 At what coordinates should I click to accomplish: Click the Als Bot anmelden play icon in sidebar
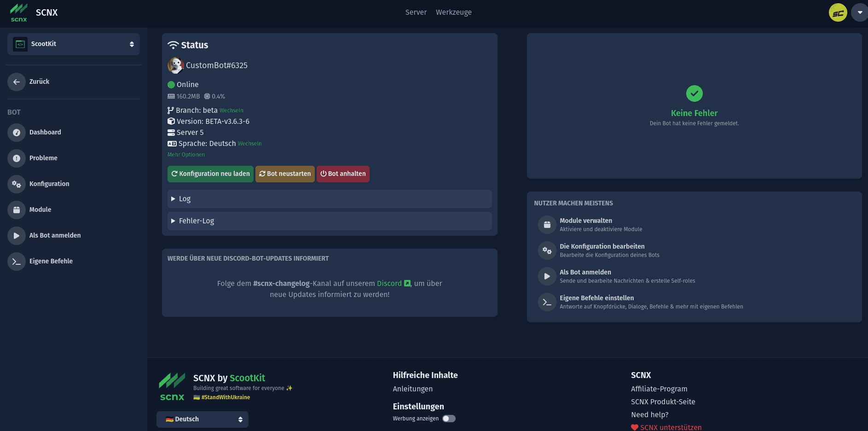coord(17,236)
